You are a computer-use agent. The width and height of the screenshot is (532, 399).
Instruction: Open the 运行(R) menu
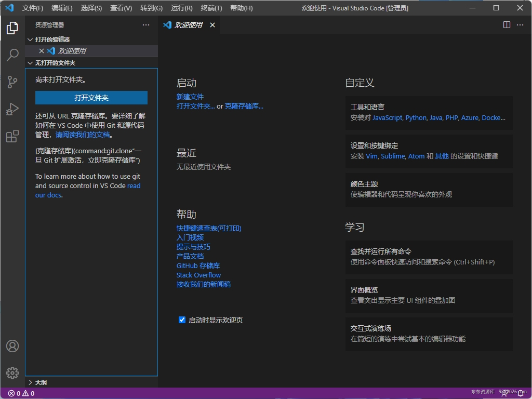(x=181, y=8)
